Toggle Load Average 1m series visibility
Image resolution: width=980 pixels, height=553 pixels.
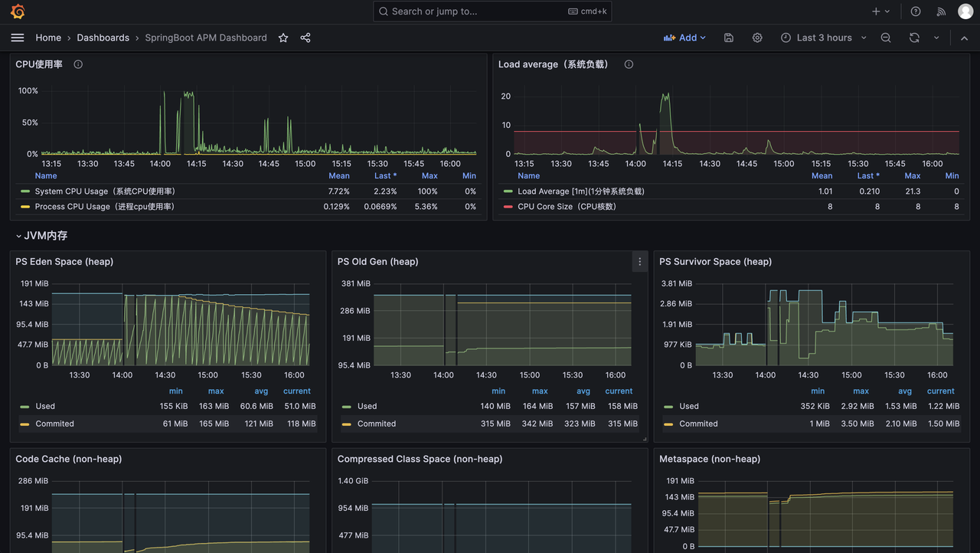[580, 191]
